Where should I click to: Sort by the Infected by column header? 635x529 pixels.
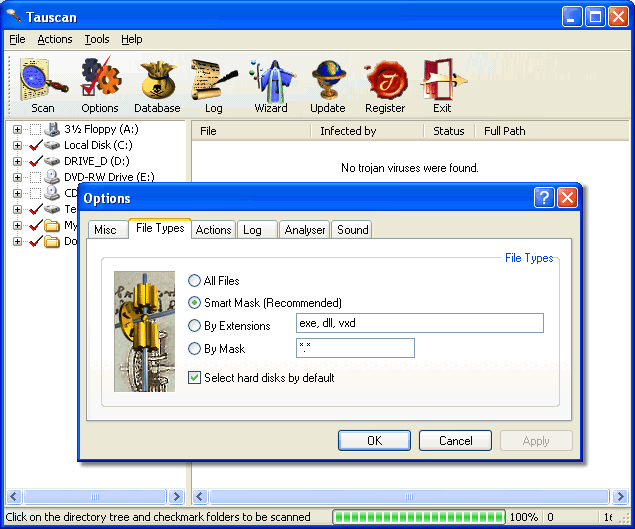[x=367, y=131]
